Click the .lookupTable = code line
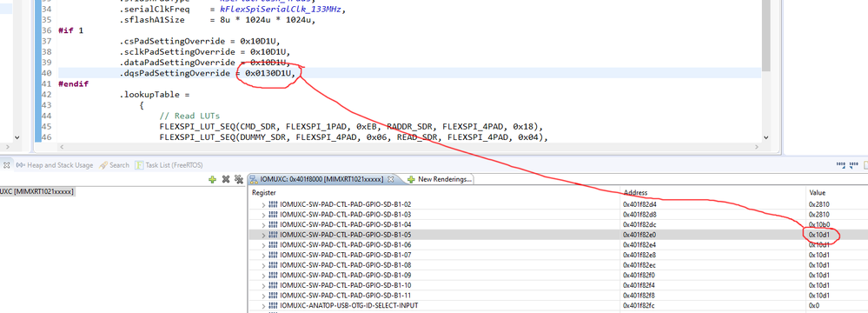 tap(155, 94)
